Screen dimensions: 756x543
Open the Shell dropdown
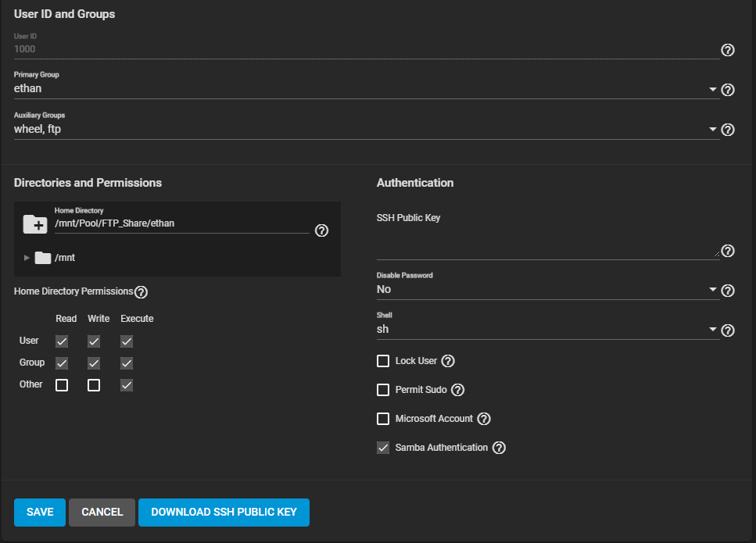(x=548, y=330)
